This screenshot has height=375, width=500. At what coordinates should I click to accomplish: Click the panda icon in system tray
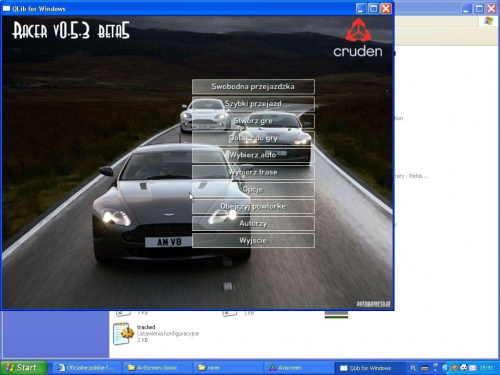click(x=464, y=368)
